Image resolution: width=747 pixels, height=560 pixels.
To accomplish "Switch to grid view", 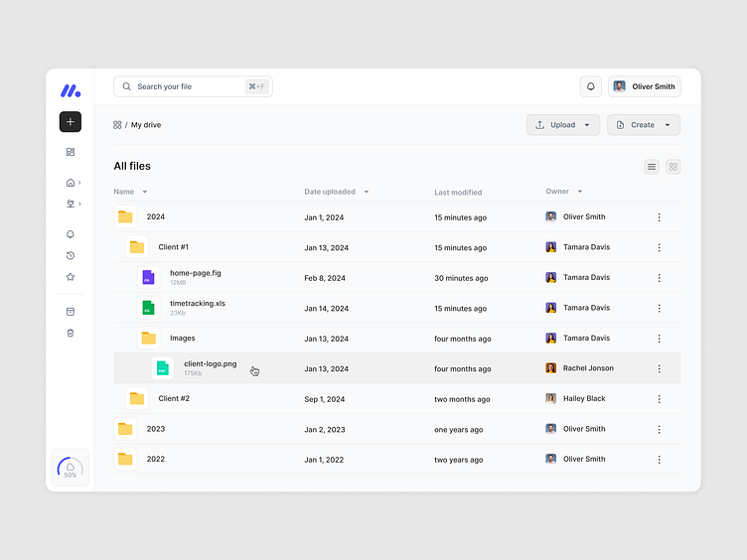I will click(673, 167).
